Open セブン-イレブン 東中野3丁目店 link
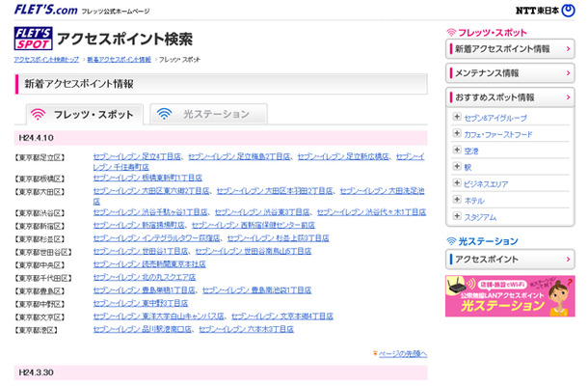The image size is (588, 386). [x=141, y=303]
